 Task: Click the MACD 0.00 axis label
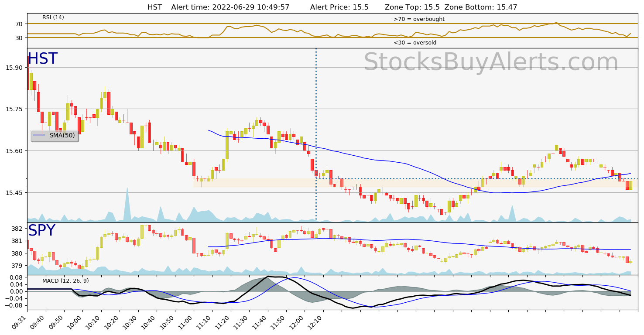pyautogui.click(x=17, y=291)
